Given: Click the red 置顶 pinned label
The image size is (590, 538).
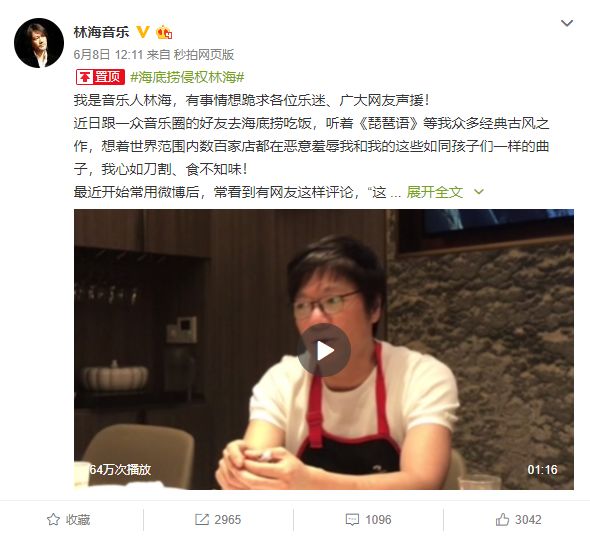Looking at the screenshot, I should pyautogui.click(x=100, y=77).
